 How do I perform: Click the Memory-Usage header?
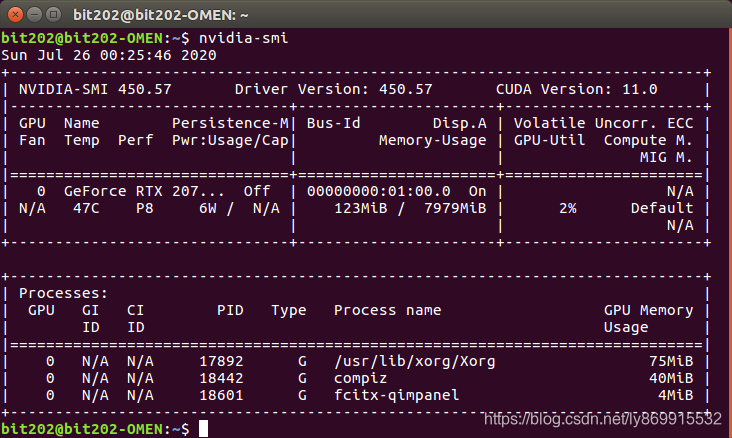[433, 141]
